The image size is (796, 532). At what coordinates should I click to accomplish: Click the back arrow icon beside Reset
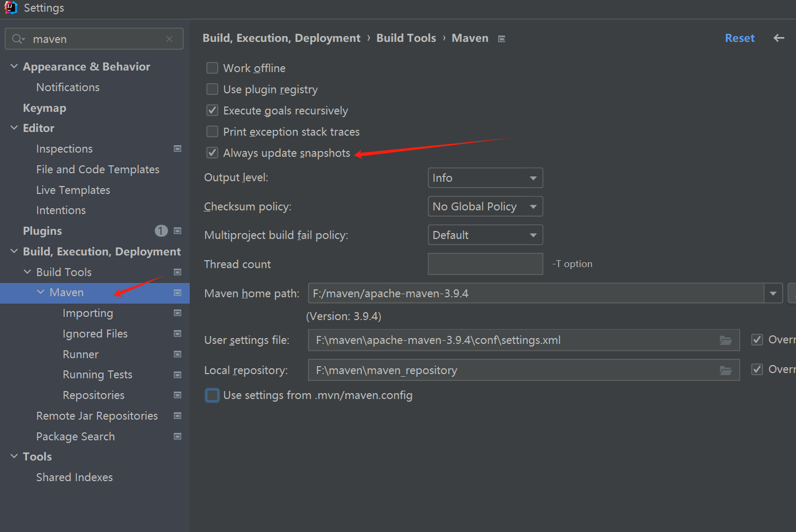click(779, 38)
